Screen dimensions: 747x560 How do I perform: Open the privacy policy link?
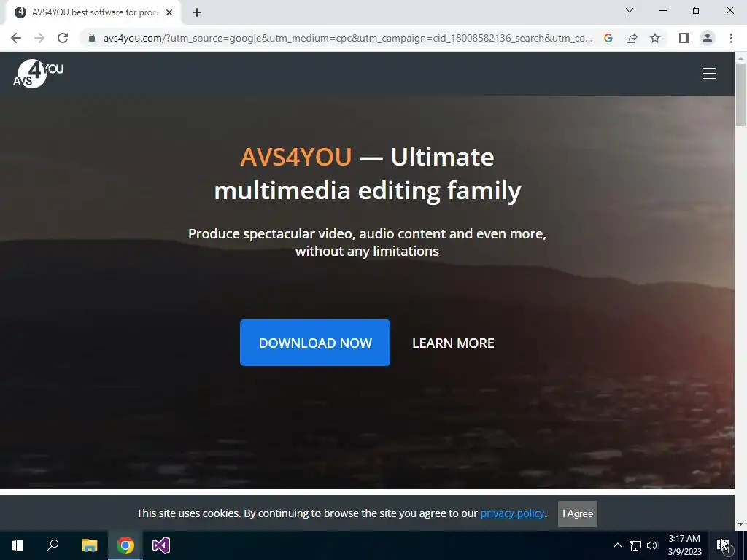point(512,513)
